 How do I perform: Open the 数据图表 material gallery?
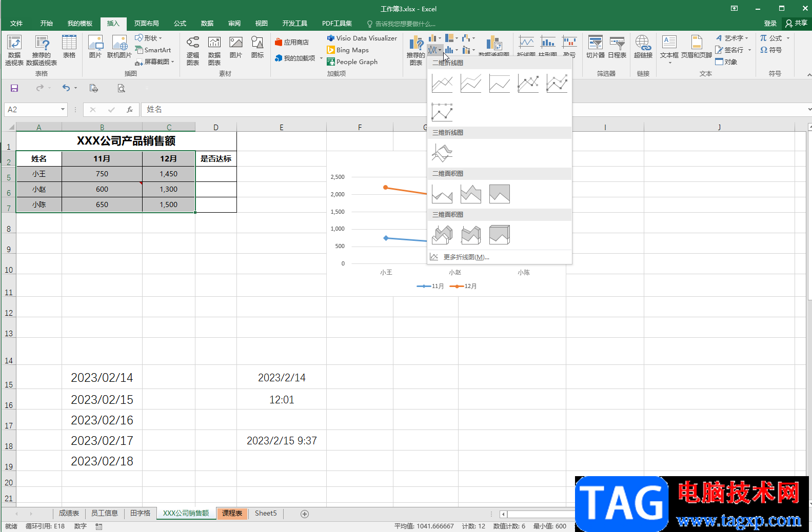[x=214, y=50]
